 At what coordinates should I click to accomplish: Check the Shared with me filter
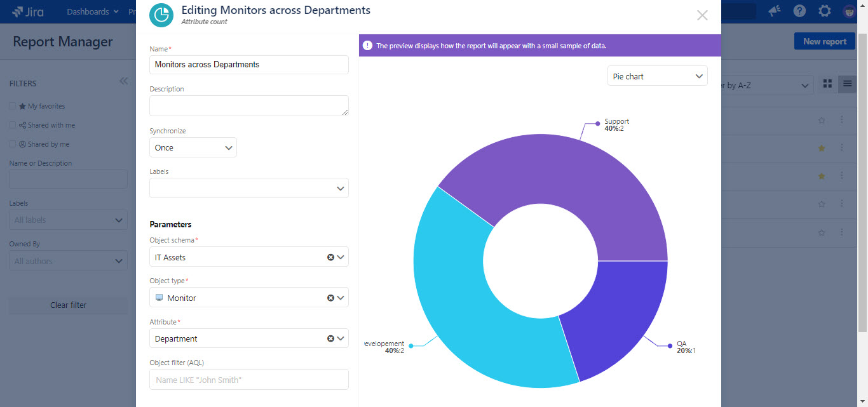(12, 125)
